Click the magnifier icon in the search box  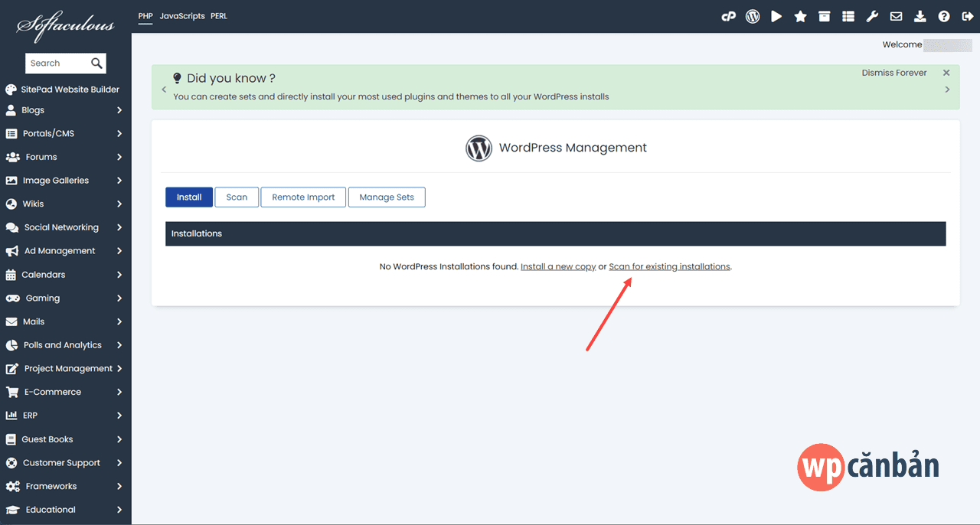pyautogui.click(x=96, y=63)
